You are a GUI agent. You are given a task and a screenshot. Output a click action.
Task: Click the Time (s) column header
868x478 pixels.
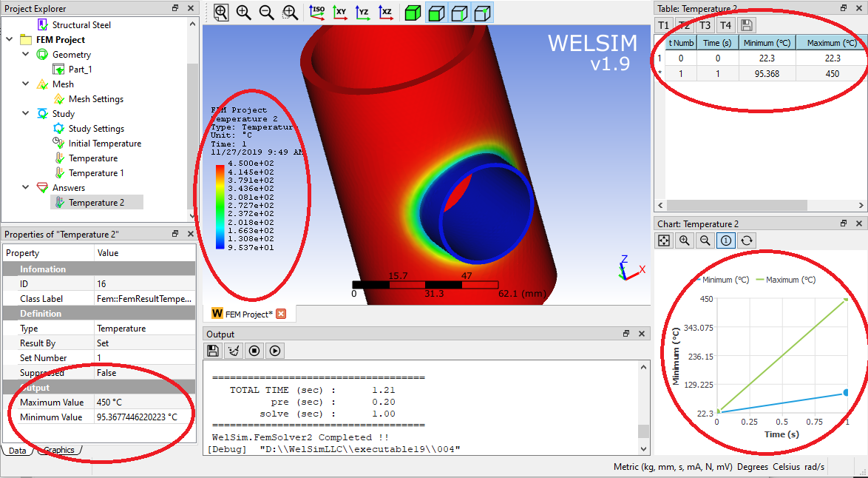pyautogui.click(x=717, y=43)
